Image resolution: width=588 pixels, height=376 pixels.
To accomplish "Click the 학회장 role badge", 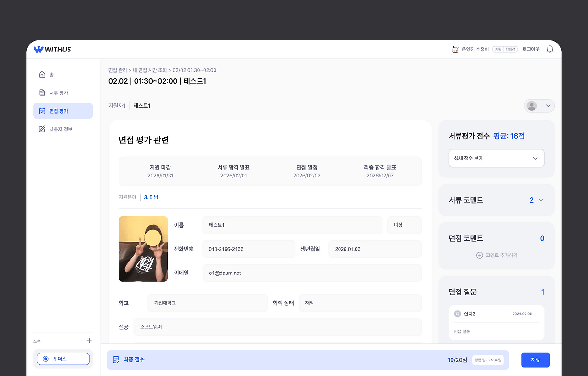I will click(511, 49).
